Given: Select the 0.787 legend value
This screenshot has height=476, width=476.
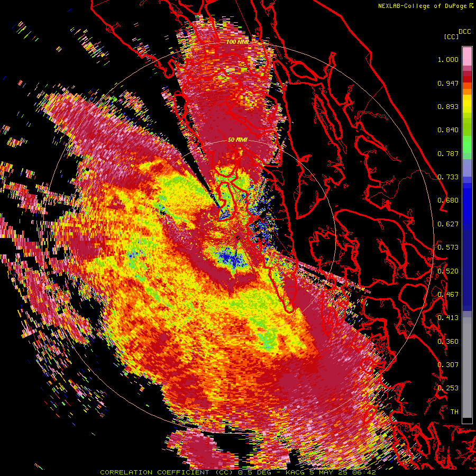Looking at the screenshot, I should (448, 153).
